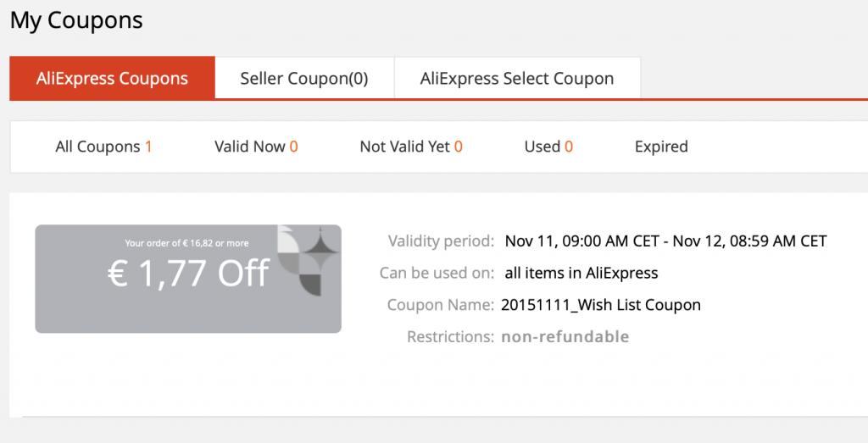Click the geometric logo on coupon card
Image resolution: width=868 pixels, height=443 pixels.
[x=309, y=260]
